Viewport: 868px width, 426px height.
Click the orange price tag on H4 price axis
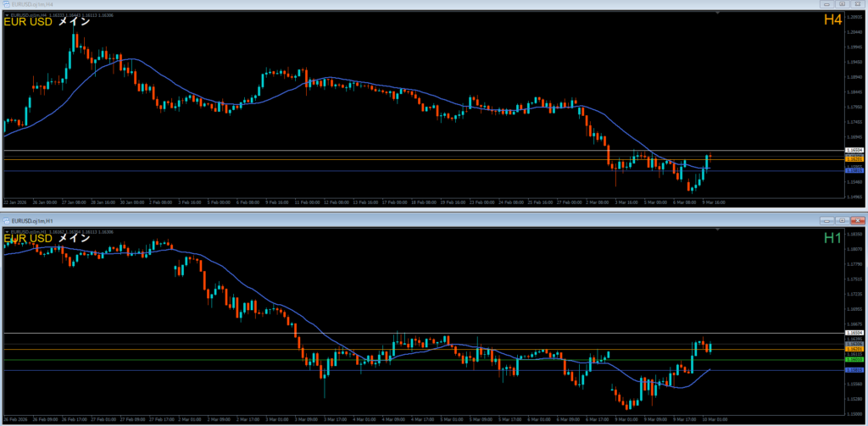point(854,159)
